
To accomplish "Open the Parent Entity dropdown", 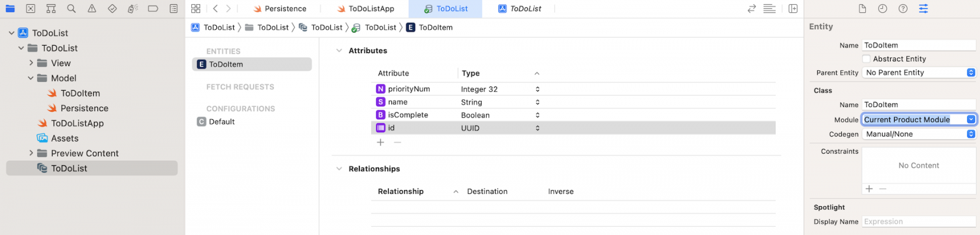I will [x=918, y=72].
